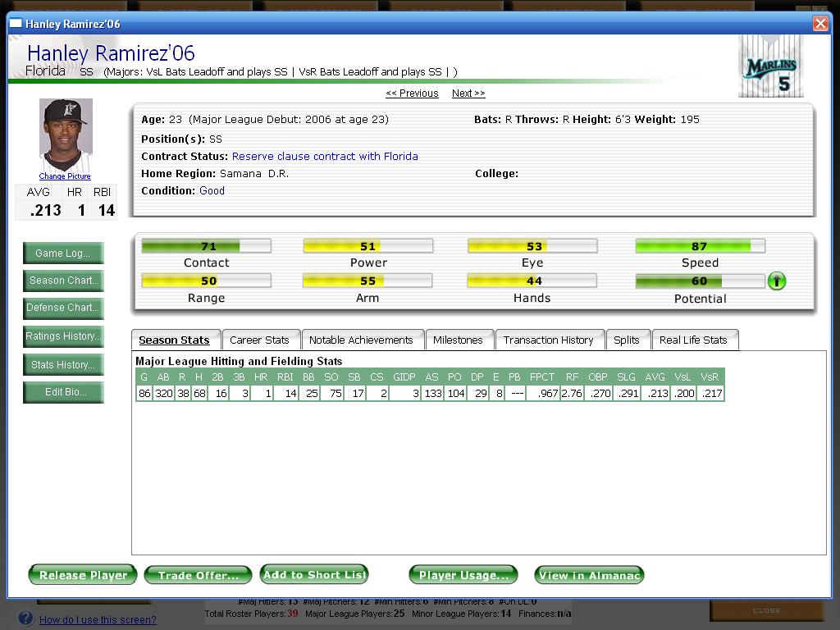This screenshot has height=630, width=840.
Task: Select the Season Stats tab
Action: click(x=174, y=340)
